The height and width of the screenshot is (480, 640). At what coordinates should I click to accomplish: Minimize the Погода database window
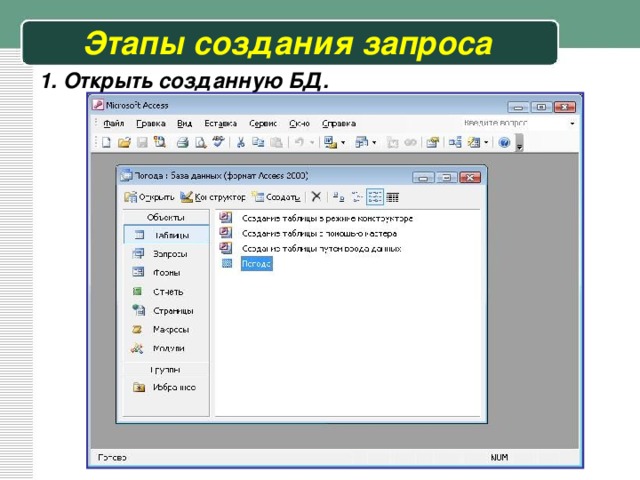click(x=424, y=178)
